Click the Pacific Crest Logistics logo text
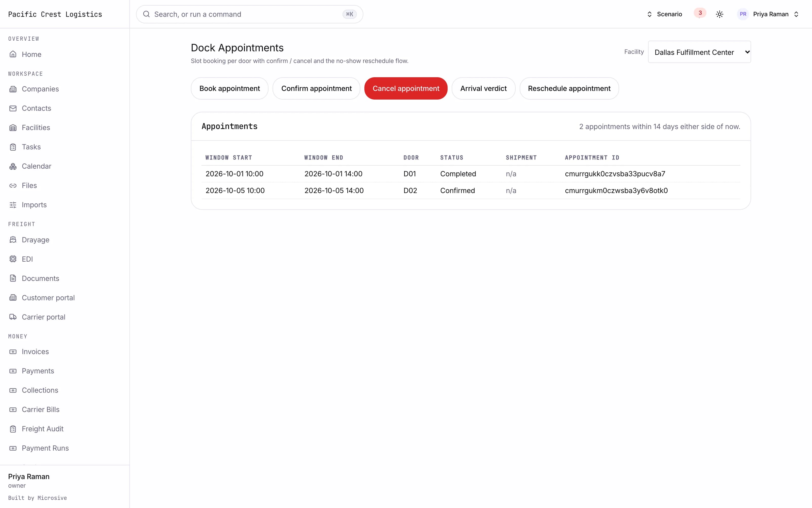 (55, 14)
